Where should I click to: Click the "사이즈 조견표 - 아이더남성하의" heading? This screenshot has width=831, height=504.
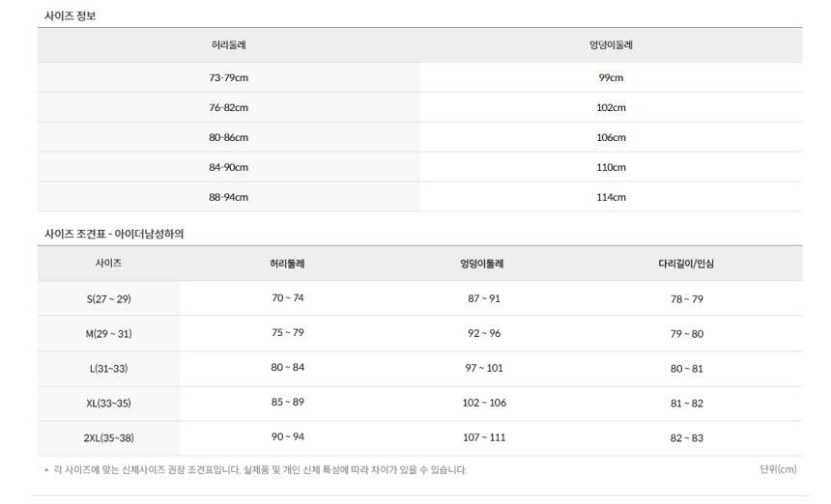(x=121, y=234)
